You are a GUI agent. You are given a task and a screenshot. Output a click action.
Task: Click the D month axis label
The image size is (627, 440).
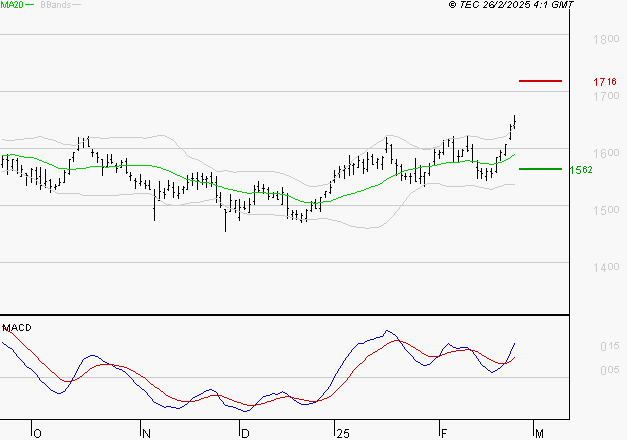[245, 434]
